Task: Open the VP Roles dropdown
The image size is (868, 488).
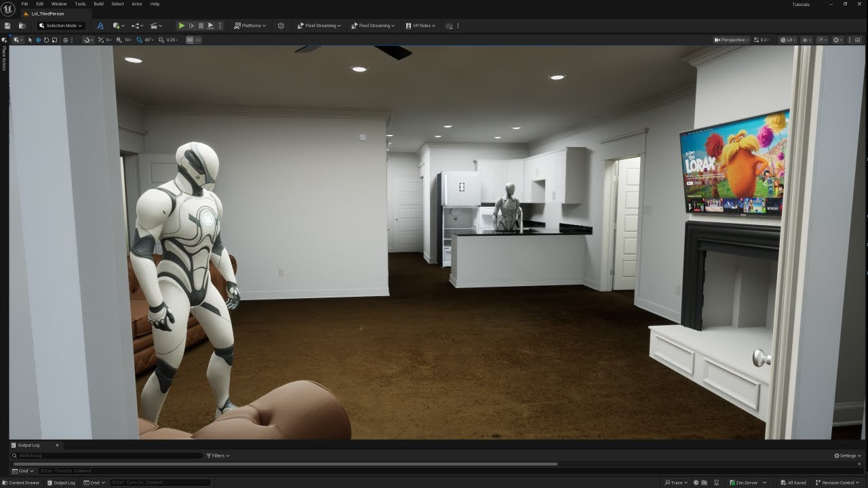Action: pyautogui.click(x=420, y=26)
